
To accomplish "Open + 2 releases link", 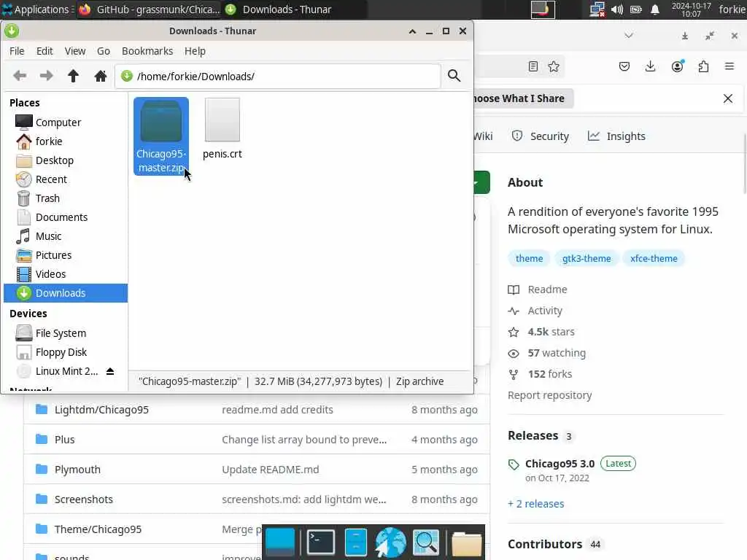I will (536, 504).
